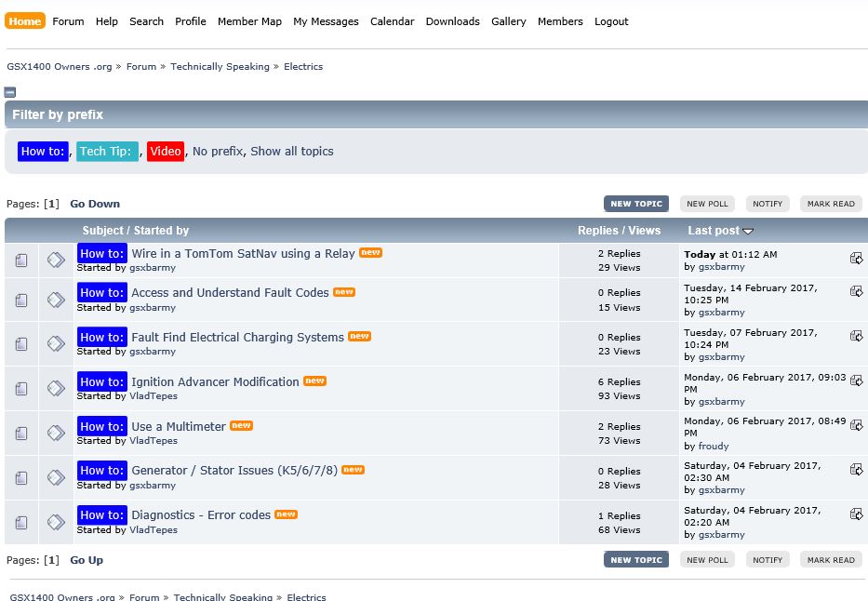Image resolution: width=868 pixels, height=601 pixels.
Task: Open Use a Multimeter topic
Action: pyautogui.click(x=179, y=427)
